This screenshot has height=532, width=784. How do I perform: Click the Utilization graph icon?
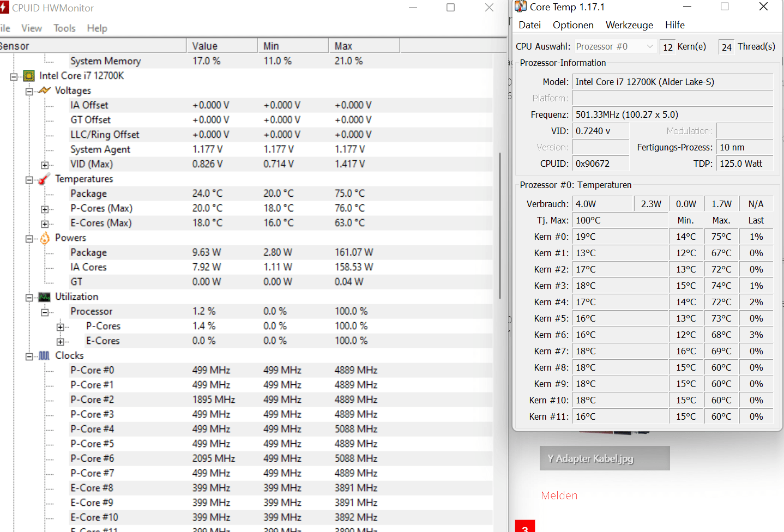[x=44, y=297]
